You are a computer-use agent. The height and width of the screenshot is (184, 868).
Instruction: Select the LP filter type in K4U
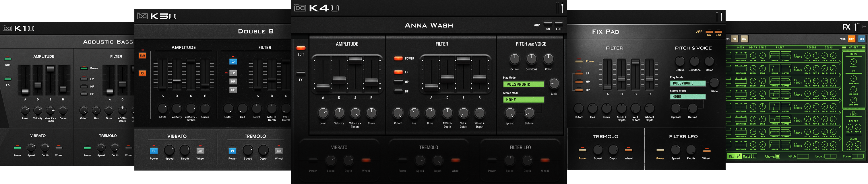pyautogui.click(x=398, y=72)
